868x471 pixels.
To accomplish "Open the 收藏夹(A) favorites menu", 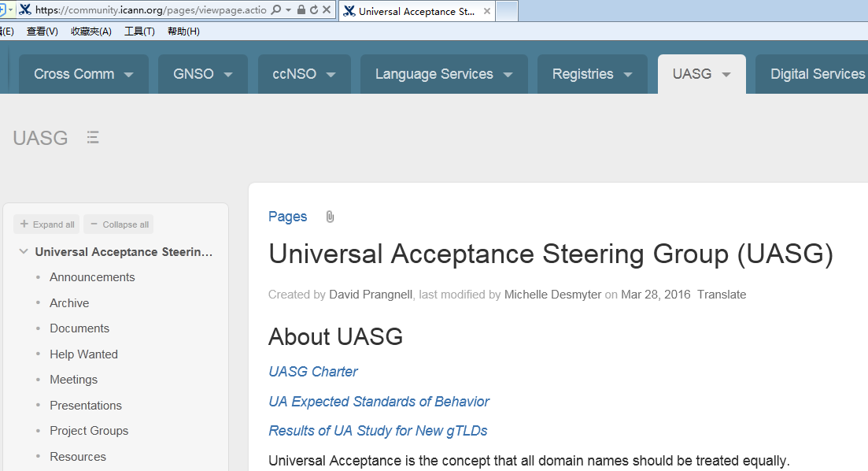I will click(90, 32).
